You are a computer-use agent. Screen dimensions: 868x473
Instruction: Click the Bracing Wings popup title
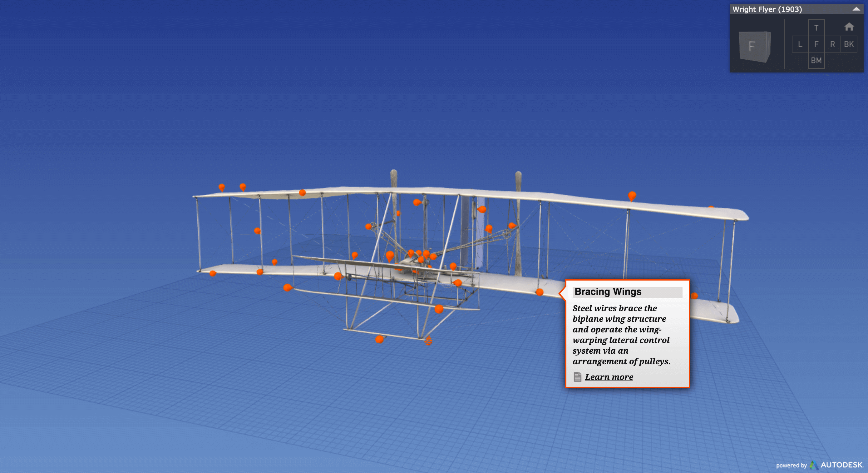[608, 291]
